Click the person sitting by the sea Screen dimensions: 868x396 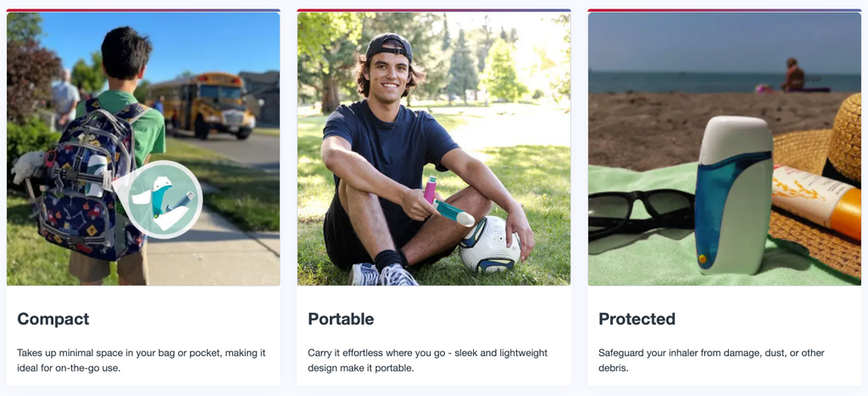point(793,76)
